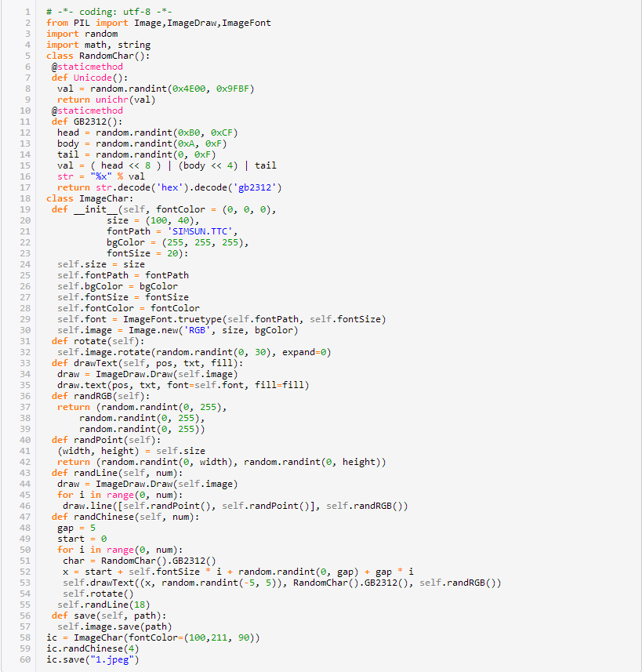Click 'fontColor' parameter on line 19
Screen dimensions: 642x672
pos(180,209)
